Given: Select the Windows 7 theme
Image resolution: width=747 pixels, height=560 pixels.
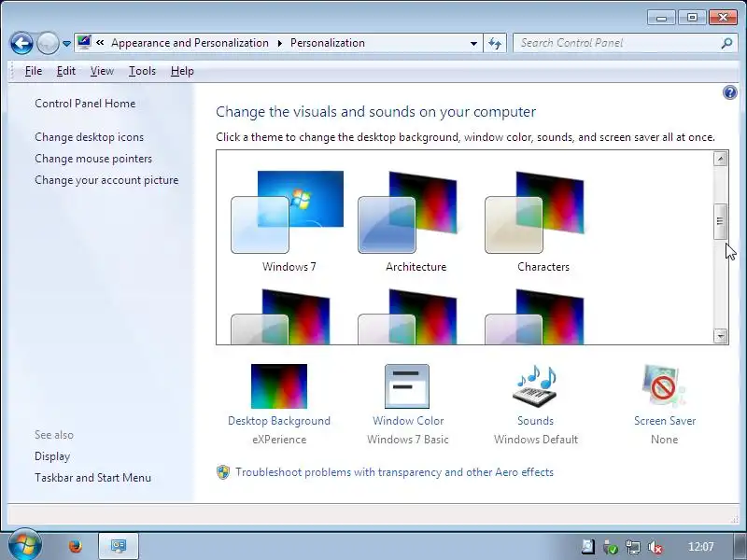Looking at the screenshot, I should point(289,220).
